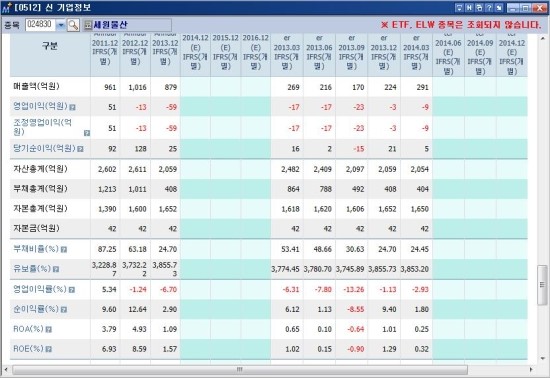Click the KOSDAQ market badge before 세원물산
Screen dimensions: 550x378
(x=87, y=25)
